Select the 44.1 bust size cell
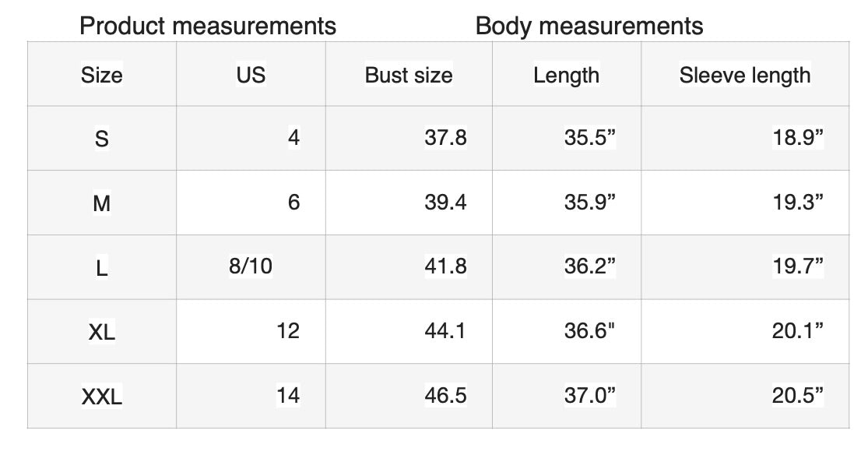This screenshot has width=868, height=455. click(445, 331)
